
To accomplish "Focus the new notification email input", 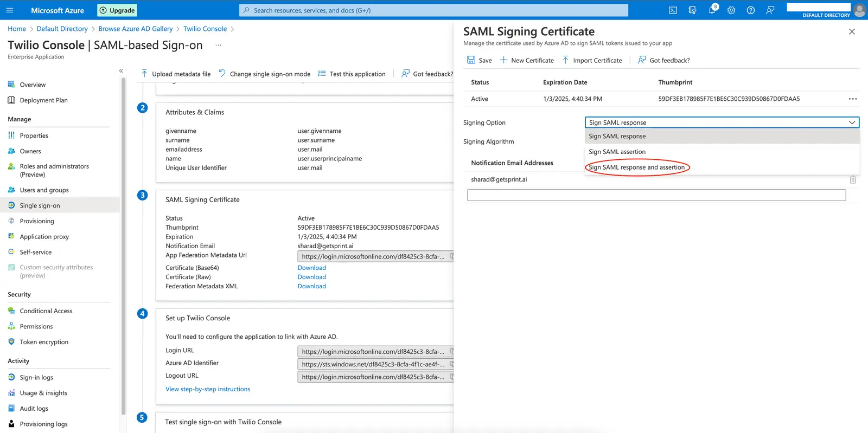I will pos(656,195).
